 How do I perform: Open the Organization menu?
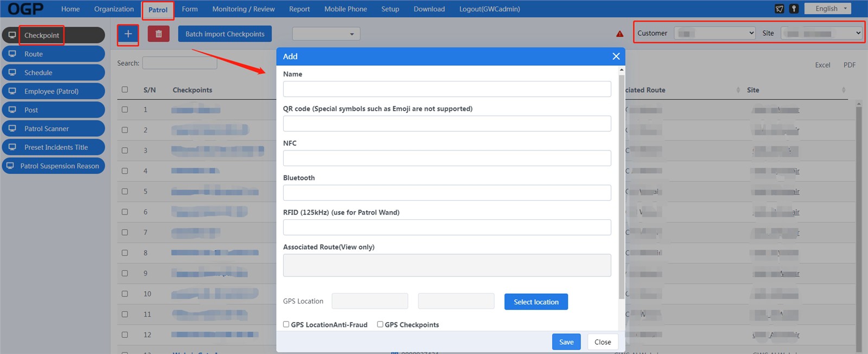click(x=114, y=9)
